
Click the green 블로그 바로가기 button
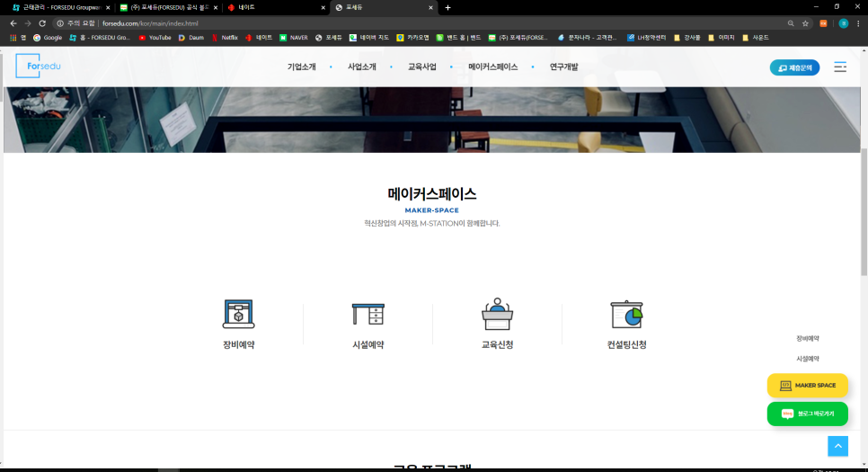[808, 414]
